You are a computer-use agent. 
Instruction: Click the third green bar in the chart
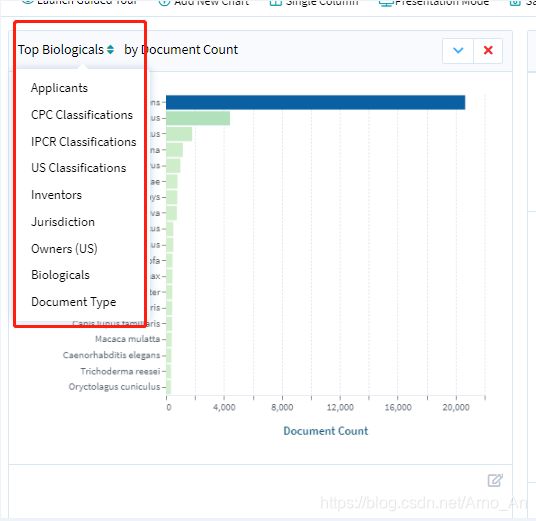coord(179,134)
